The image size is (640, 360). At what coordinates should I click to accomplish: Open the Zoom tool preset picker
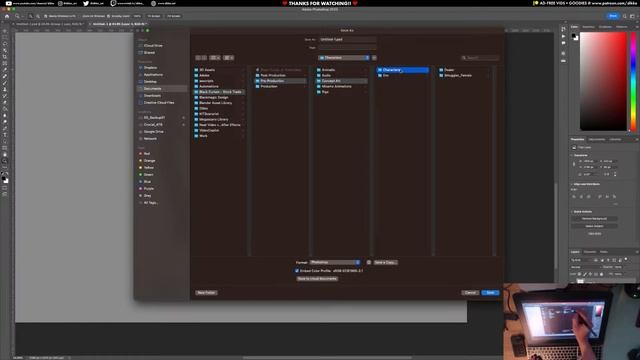click(x=19, y=16)
